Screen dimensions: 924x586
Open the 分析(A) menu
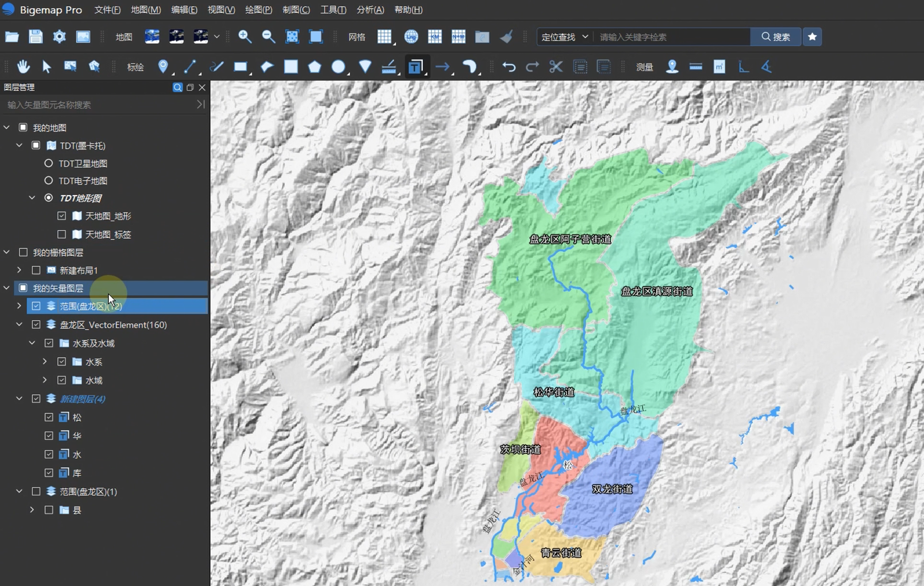click(x=370, y=10)
